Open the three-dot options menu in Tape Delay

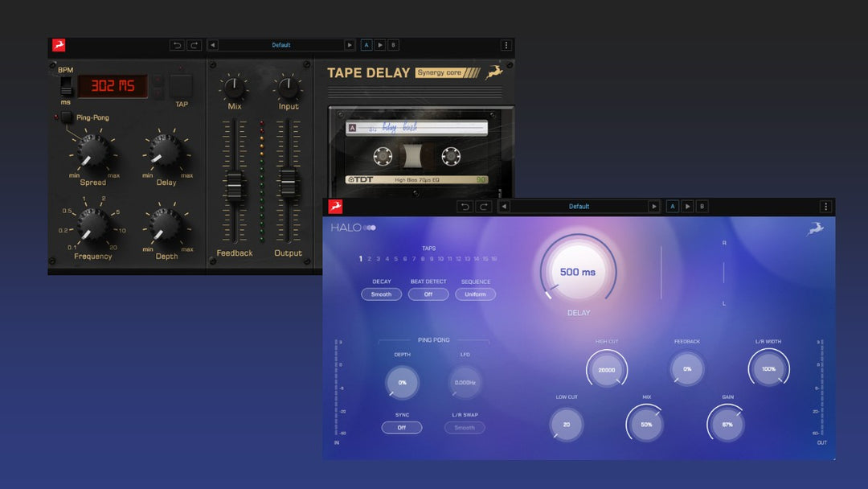(x=506, y=45)
